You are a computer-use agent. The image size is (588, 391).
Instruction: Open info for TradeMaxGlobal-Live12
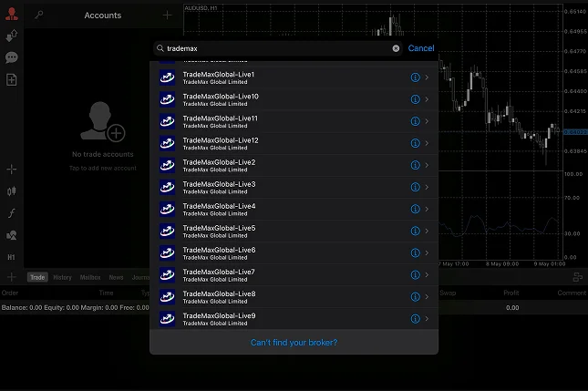(x=415, y=143)
